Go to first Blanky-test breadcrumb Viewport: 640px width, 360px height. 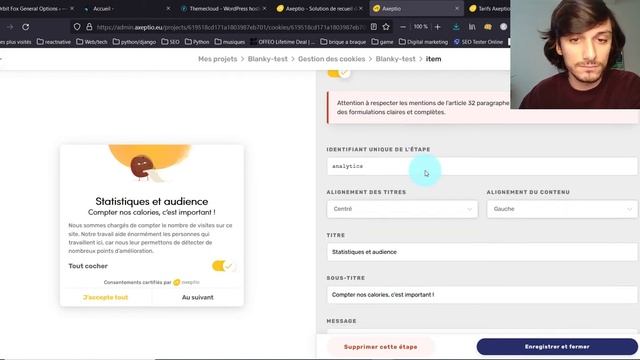click(x=267, y=59)
